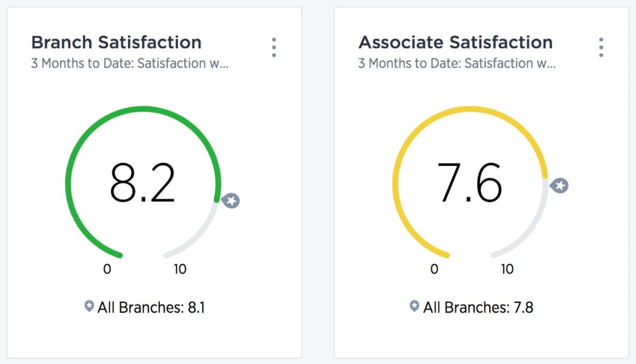The height and width of the screenshot is (364, 636).
Task: Click Branch Satisfaction truncated subtitle text
Action: tap(130, 63)
